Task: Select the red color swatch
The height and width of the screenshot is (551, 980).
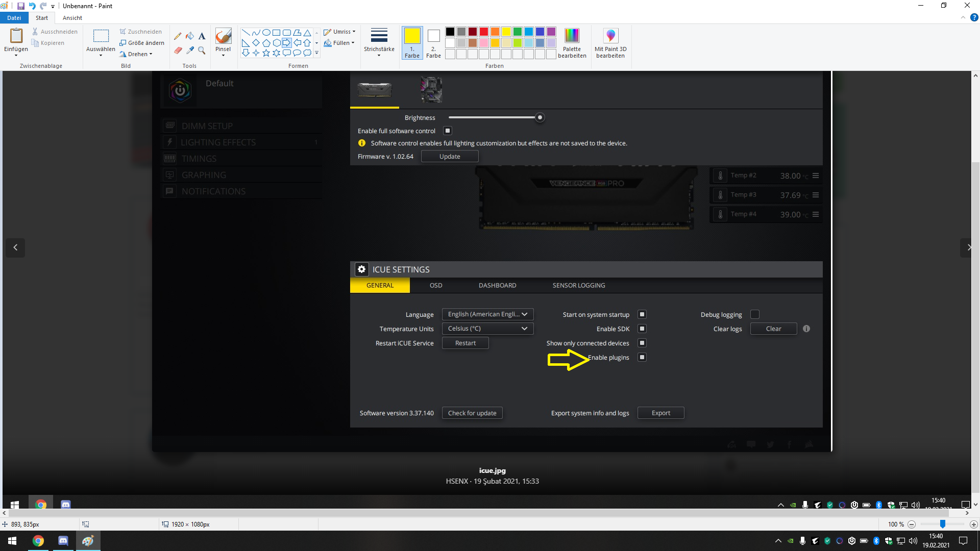Action: tap(484, 32)
